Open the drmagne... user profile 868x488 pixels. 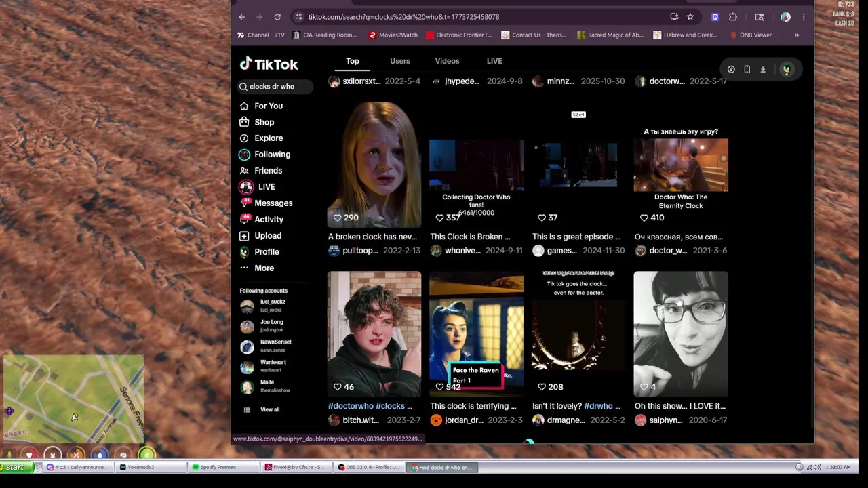tap(566, 420)
